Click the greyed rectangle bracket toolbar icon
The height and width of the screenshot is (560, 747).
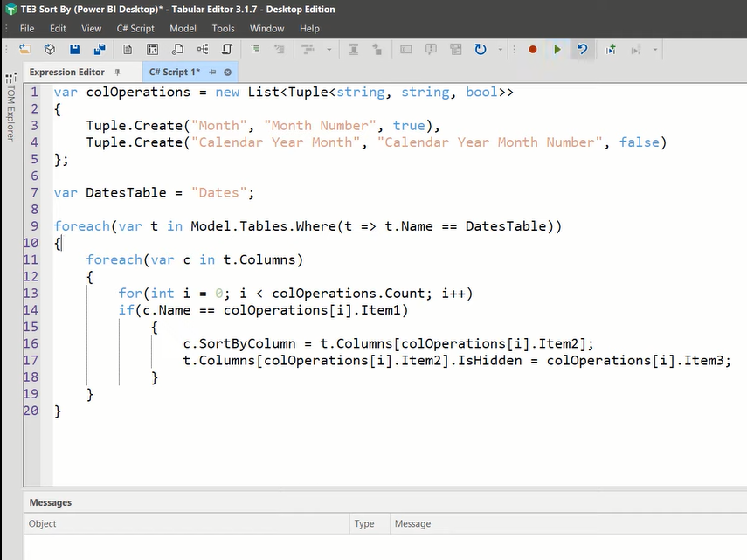click(x=406, y=50)
